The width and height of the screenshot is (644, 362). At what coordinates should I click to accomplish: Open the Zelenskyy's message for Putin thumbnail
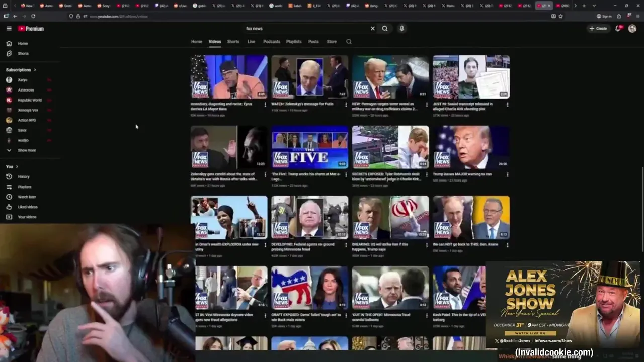click(x=309, y=76)
